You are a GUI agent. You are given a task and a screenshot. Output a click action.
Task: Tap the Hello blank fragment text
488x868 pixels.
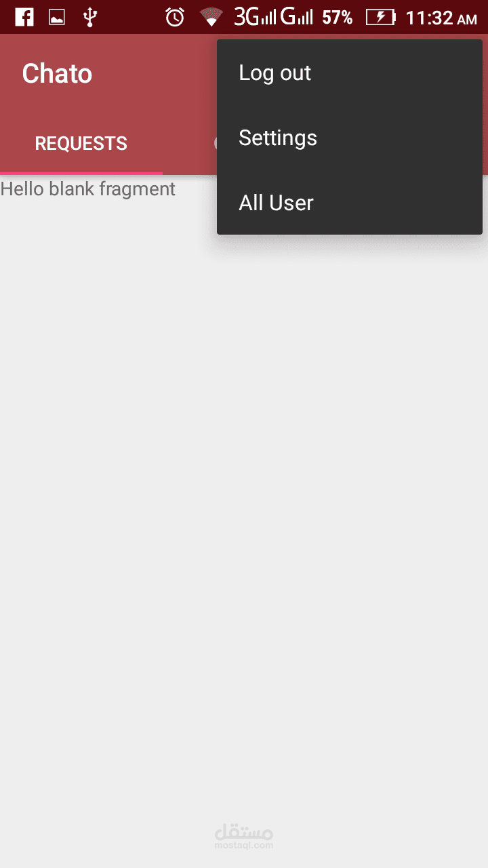point(88,189)
